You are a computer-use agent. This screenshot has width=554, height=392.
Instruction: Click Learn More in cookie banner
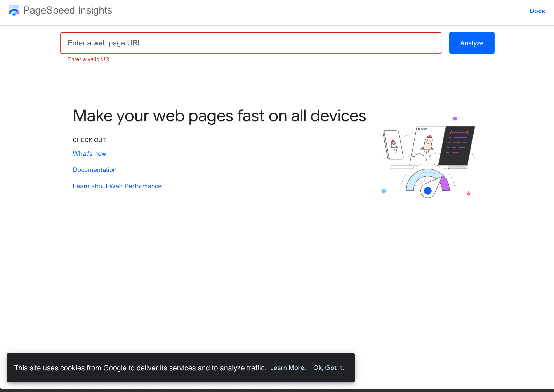(x=288, y=368)
